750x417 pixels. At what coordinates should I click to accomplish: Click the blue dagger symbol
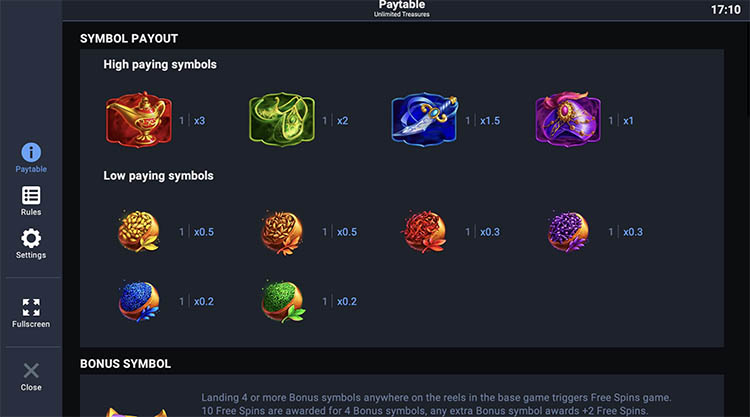point(424,121)
